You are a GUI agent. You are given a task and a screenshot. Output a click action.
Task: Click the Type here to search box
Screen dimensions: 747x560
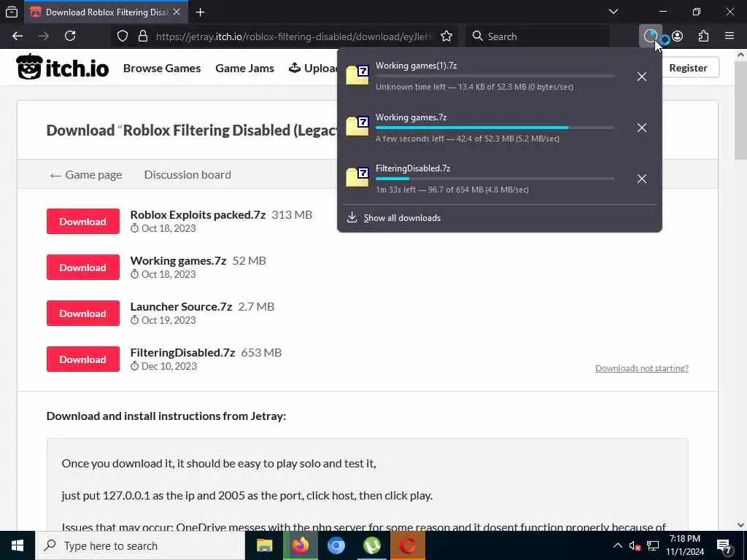tap(140, 545)
